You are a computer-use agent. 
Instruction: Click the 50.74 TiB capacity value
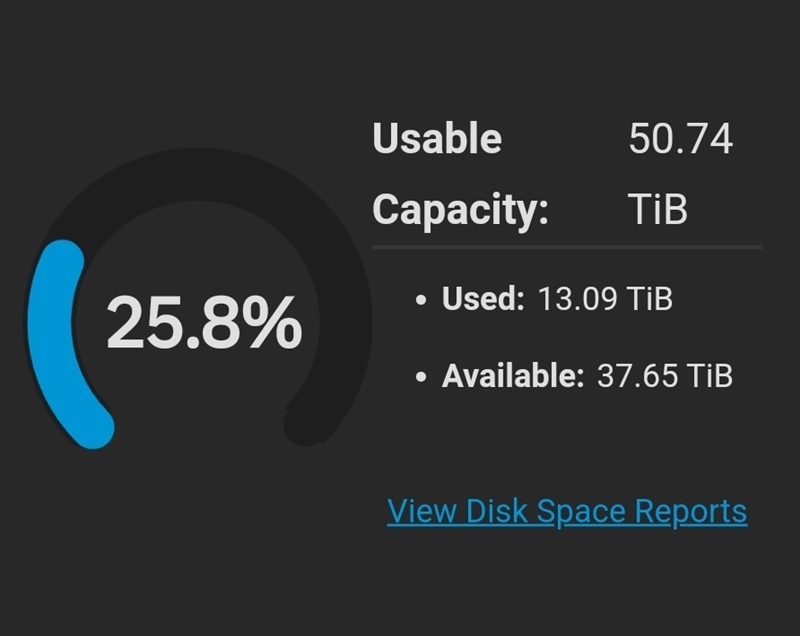point(685,170)
